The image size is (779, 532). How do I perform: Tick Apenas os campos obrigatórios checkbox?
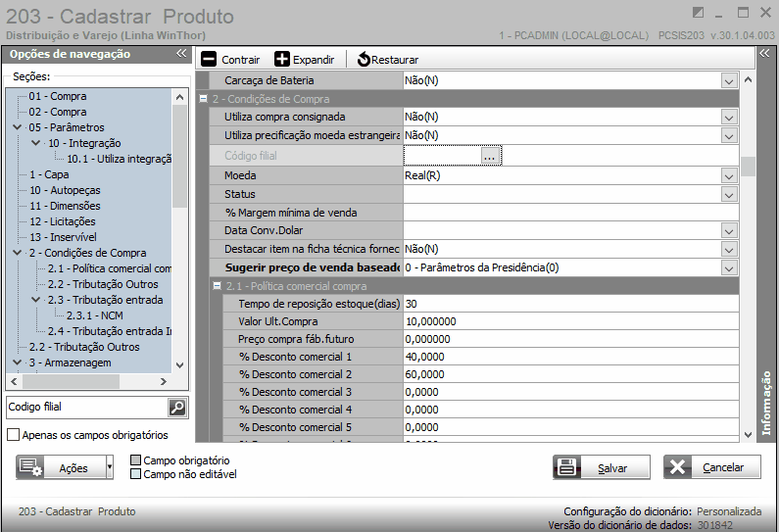(x=14, y=435)
